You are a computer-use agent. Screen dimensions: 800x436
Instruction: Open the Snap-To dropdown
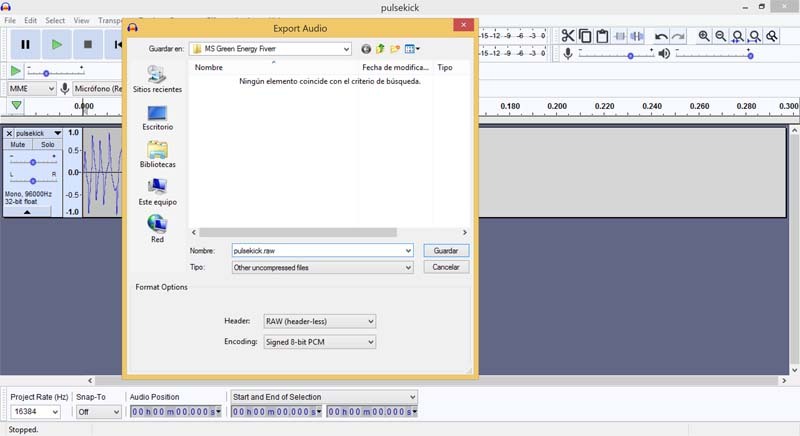pos(98,412)
